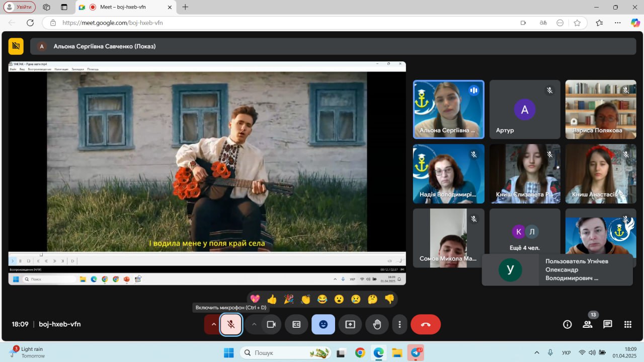The width and height of the screenshot is (644, 362).
Task: Start presenting your screen
Action: [350, 324]
